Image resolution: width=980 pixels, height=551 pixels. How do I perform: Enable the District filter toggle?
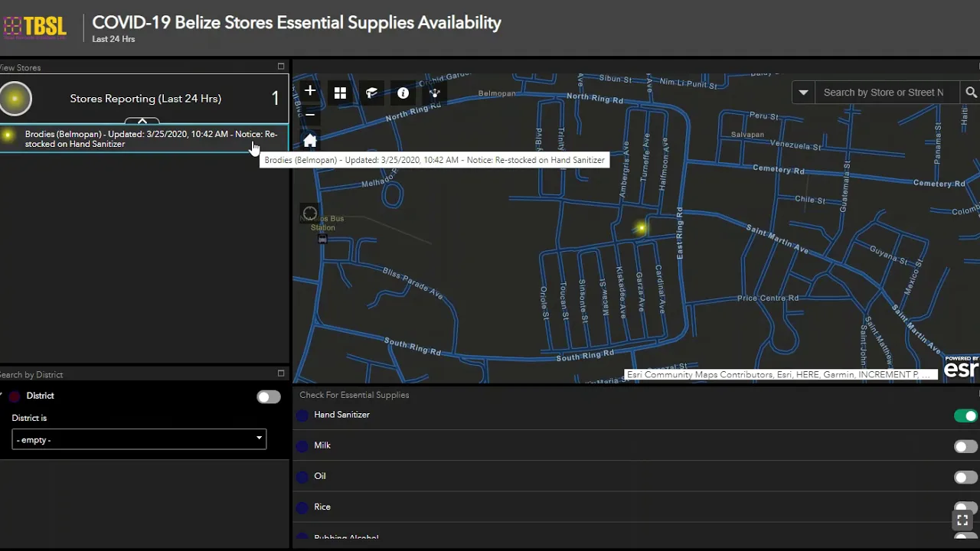tap(269, 396)
